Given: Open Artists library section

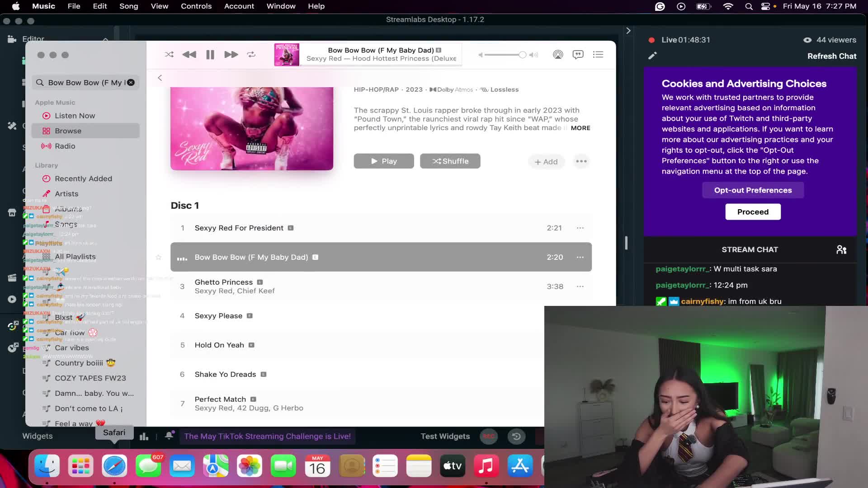Looking at the screenshot, I should (85, 193).
